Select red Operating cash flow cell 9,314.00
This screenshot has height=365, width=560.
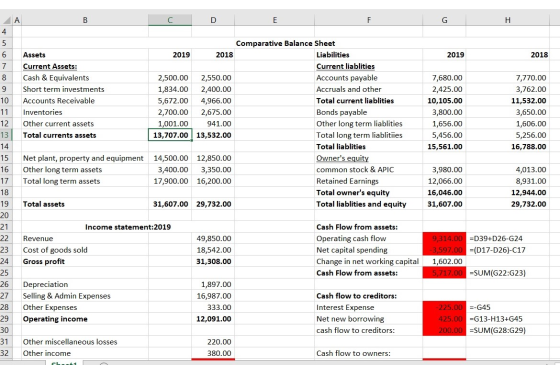pos(444,238)
